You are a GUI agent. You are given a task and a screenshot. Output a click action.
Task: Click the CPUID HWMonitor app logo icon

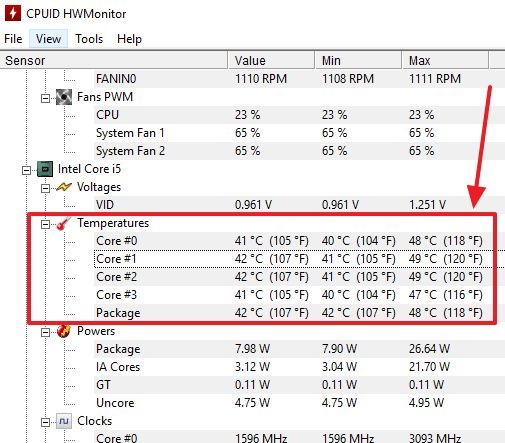(13, 13)
